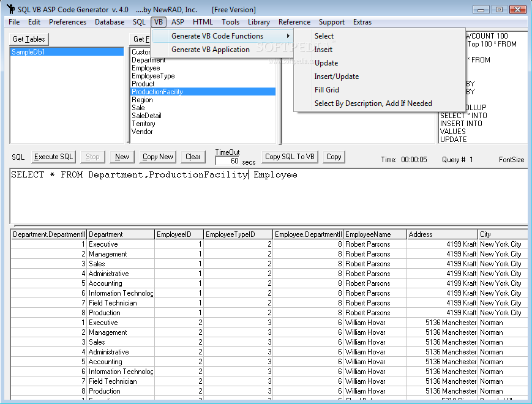Viewport: 532px width, 404px height.
Task: Click the disabled Stop button
Action: click(92, 157)
